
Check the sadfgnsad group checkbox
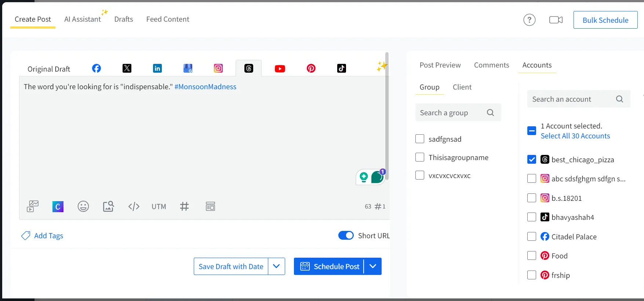(420, 139)
